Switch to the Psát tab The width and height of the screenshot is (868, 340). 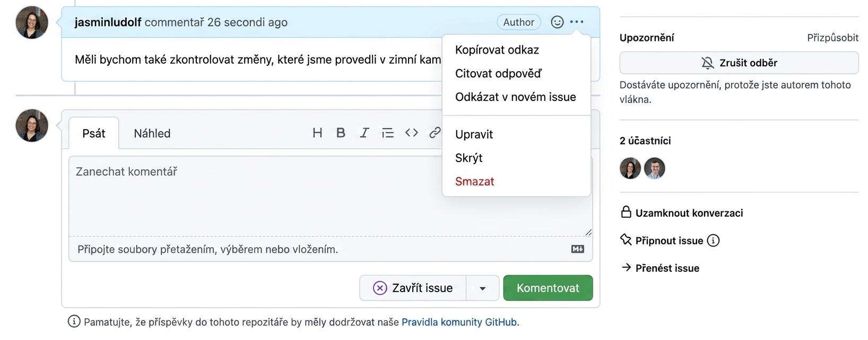pyautogui.click(x=94, y=133)
